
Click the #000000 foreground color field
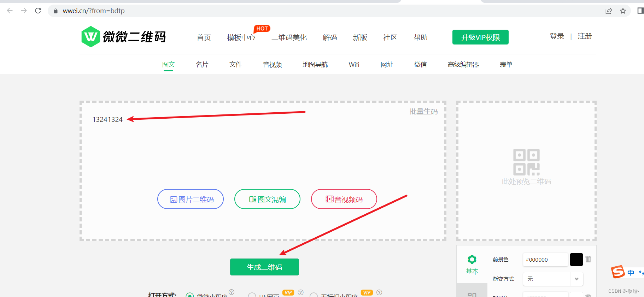545,260
